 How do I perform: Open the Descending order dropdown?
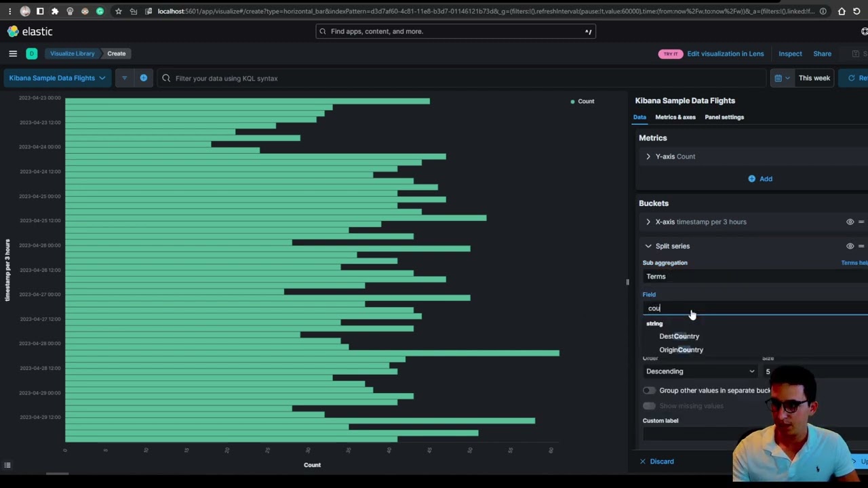click(x=700, y=371)
